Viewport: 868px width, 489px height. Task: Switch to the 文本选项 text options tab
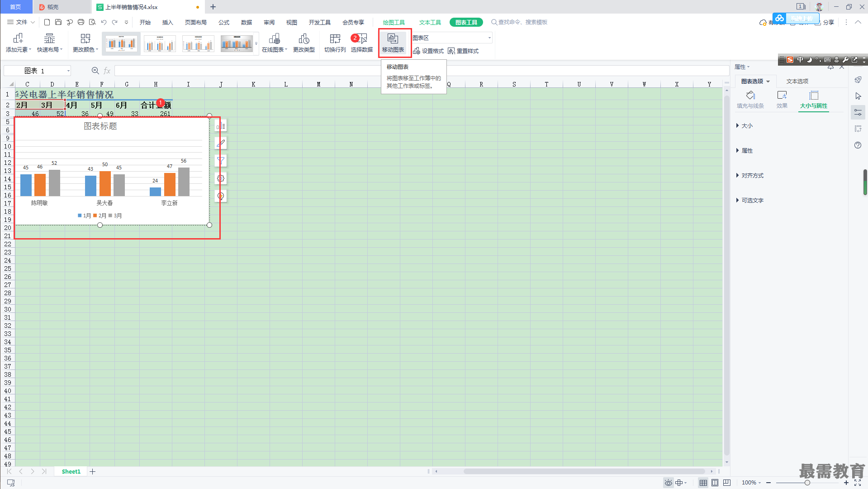tap(797, 81)
